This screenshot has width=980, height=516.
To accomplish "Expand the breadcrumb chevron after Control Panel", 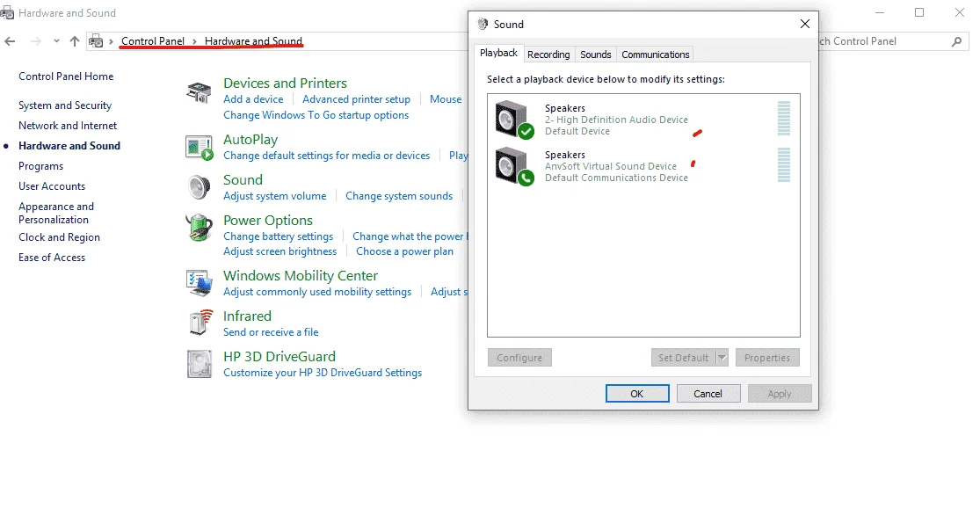I will click(x=194, y=41).
